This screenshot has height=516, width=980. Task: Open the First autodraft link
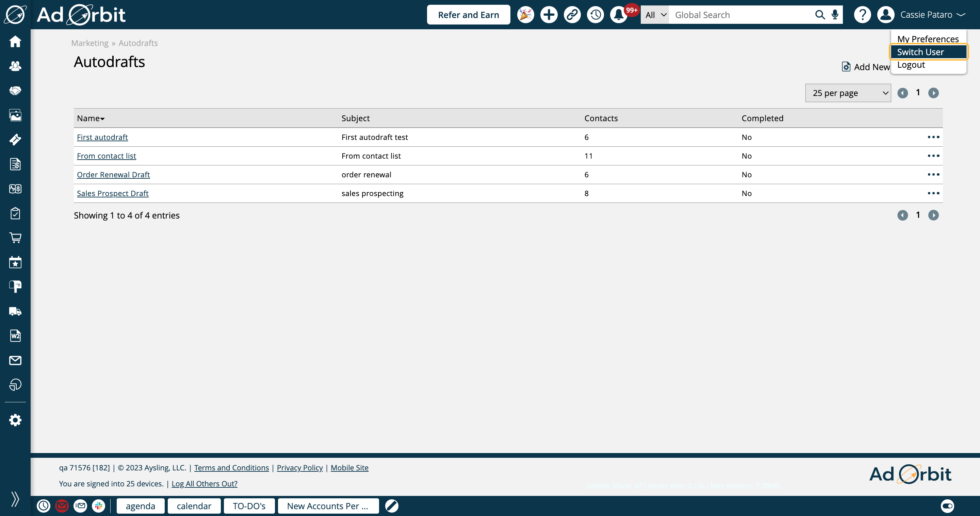pyautogui.click(x=102, y=137)
